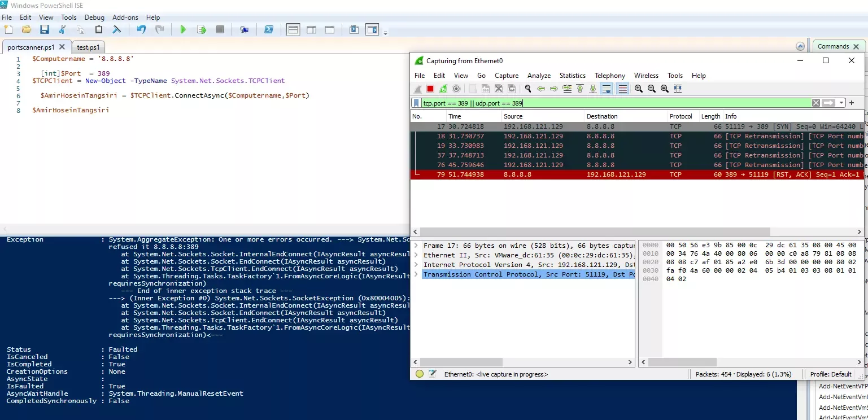
Task: Toggle packet list colorization
Action: 622,89
